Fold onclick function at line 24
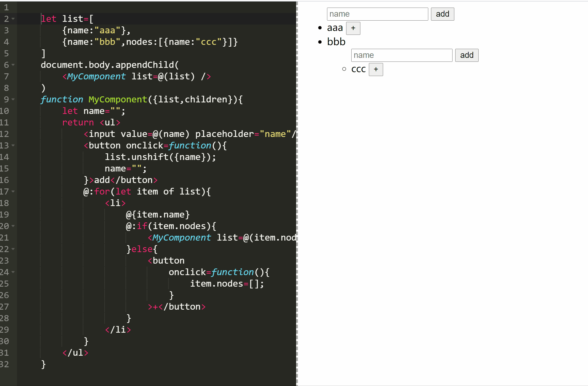 13,272
